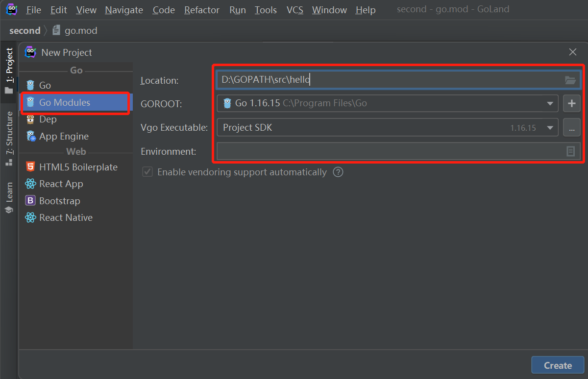This screenshot has height=379, width=588.
Task: Open the Refactor menu
Action: (202, 10)
